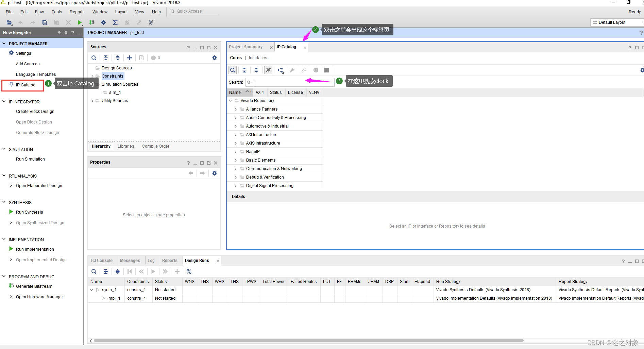Collapse all in Design Runs toolbar

106,271
